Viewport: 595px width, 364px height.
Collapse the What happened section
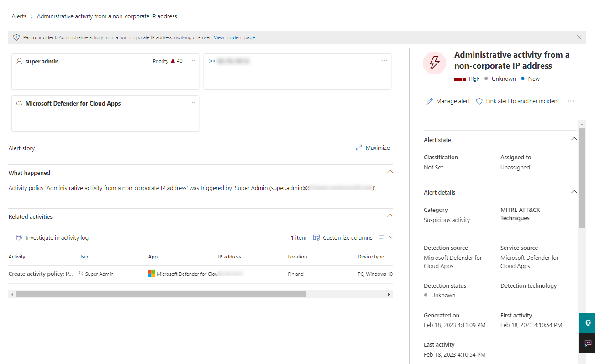point(390,172)
